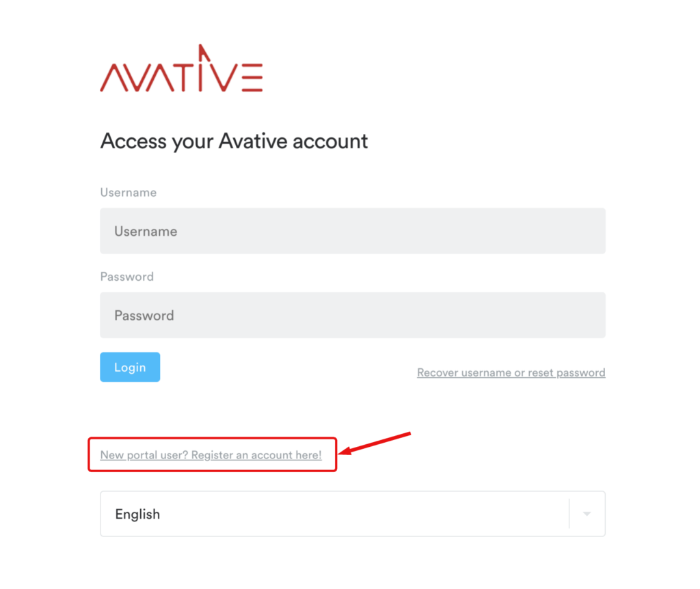Screen dimensions: 700x589
Task: Open New portal user registration link
Action: (211, 454)
